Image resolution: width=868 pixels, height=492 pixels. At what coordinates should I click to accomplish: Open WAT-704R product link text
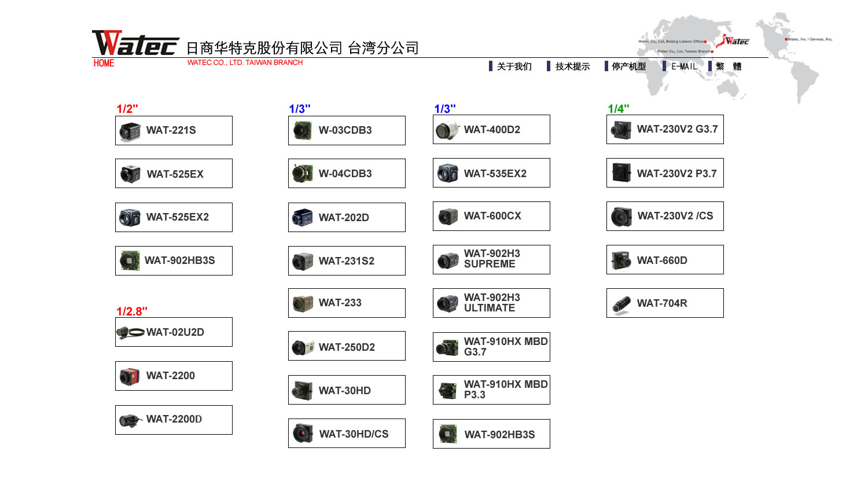[662, 303]
